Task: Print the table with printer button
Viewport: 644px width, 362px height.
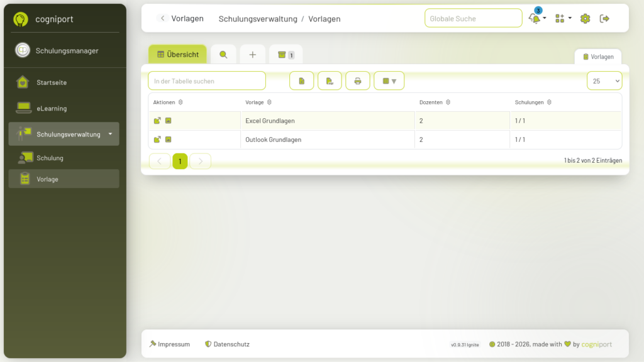Action: pyautogui.click(x=358, y=81)
